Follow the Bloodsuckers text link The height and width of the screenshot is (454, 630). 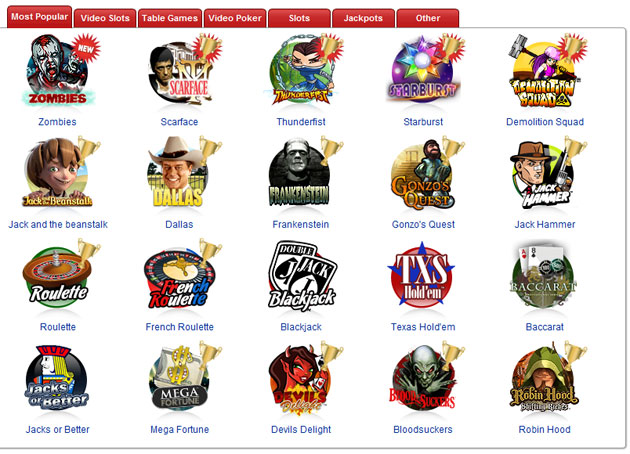click(423, 429)
